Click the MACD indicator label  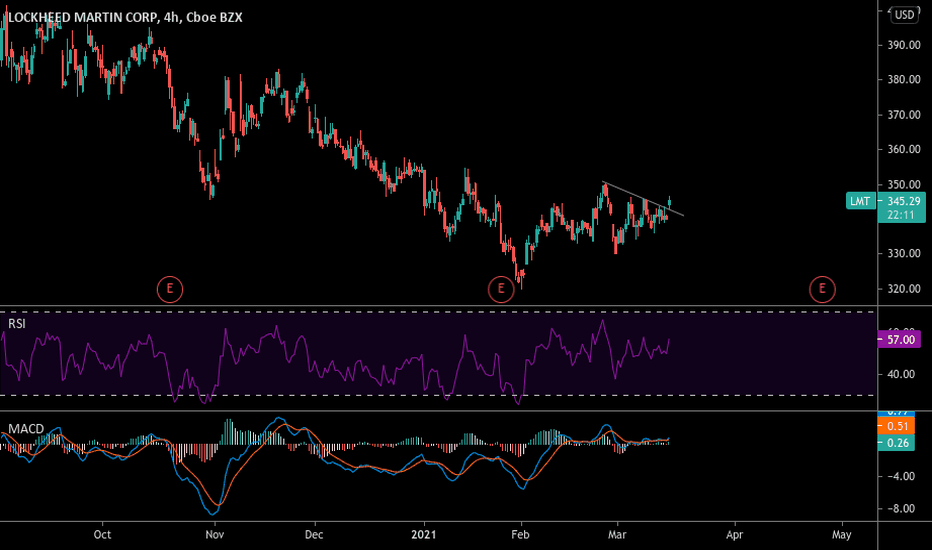point(26,429)
